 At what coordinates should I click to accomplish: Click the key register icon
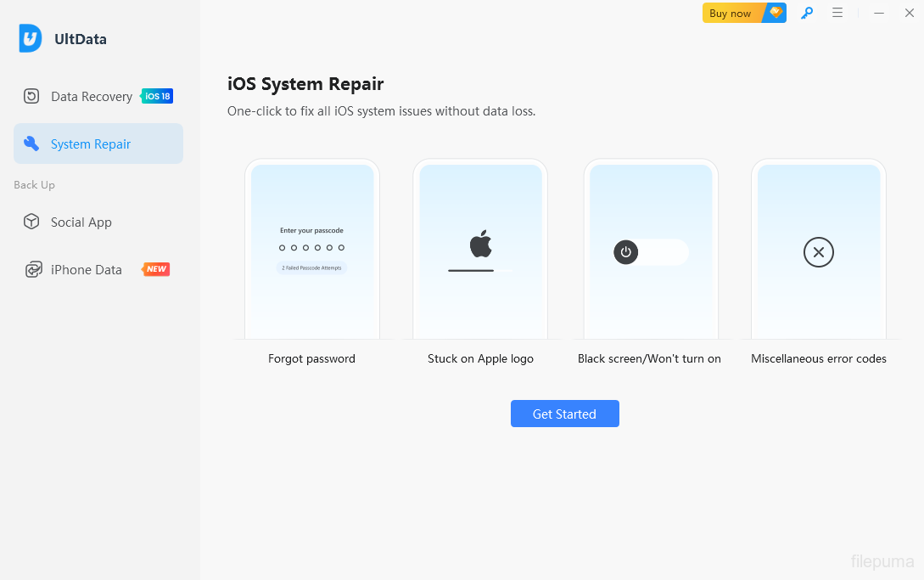(x=807, y=13)
